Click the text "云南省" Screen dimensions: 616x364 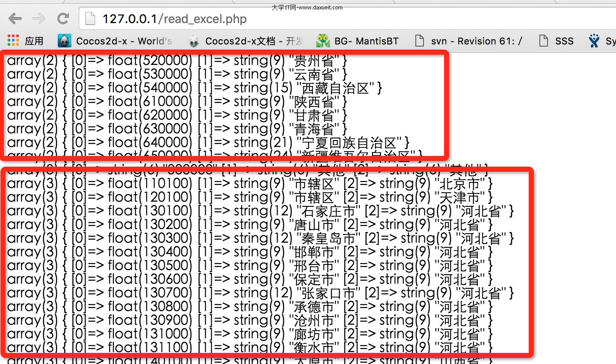(314, 74)
